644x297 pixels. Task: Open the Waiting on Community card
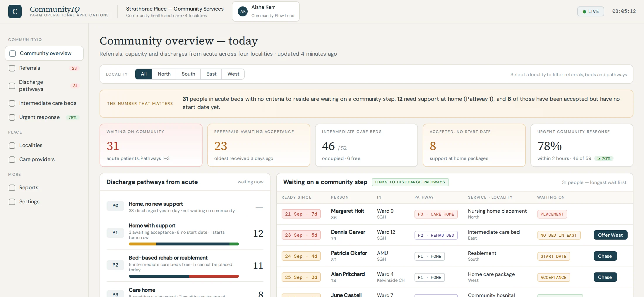click(x=151, y=145)
